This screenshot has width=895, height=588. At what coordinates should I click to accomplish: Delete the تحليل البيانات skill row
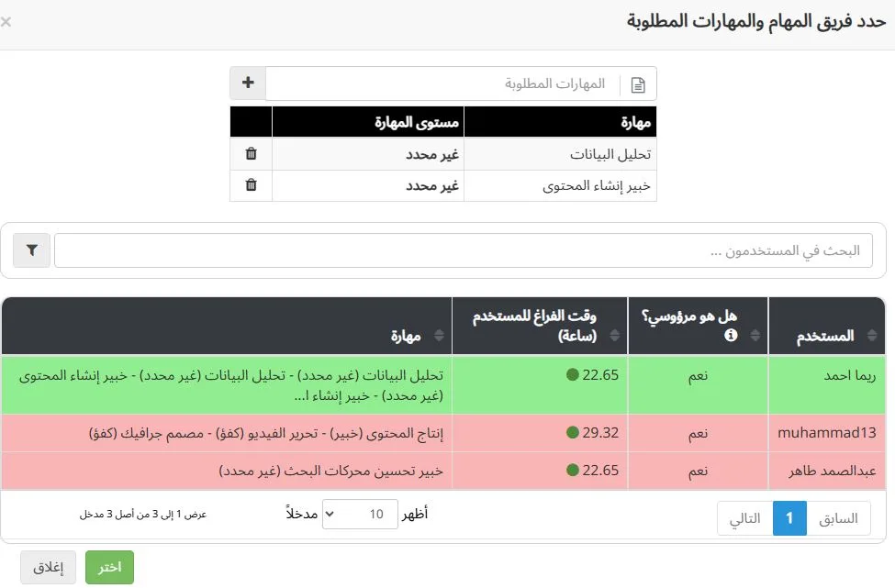(252, 153)
